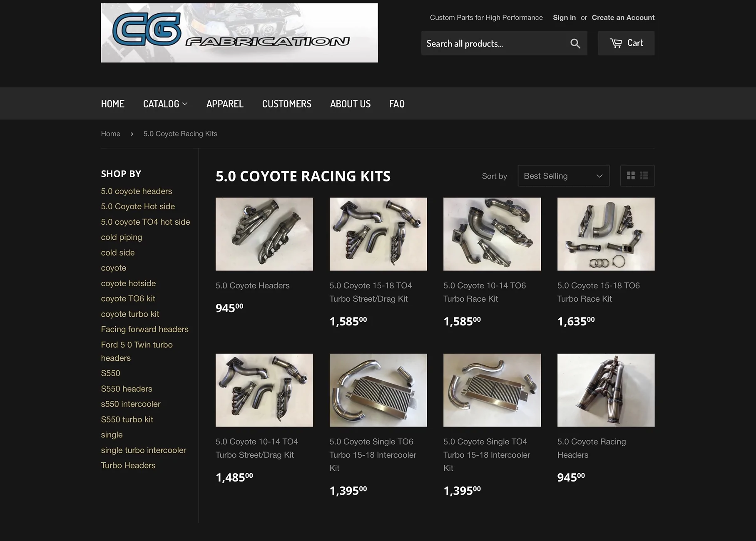The image size is (756, 541).
Task: Open the 5.0 Coyote Headers product thumbnail
Action: pos(264,234)
